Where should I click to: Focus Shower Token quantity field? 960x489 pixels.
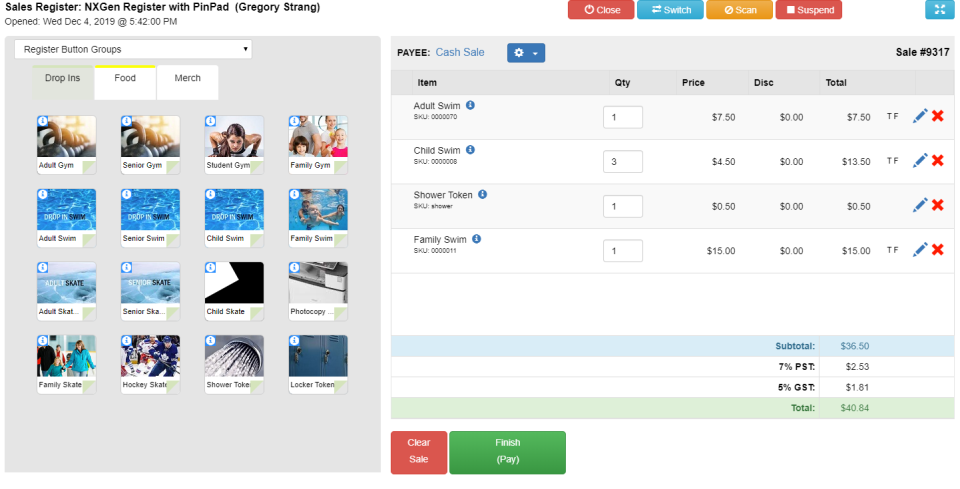pyautogui.click(x=623, y=207)
